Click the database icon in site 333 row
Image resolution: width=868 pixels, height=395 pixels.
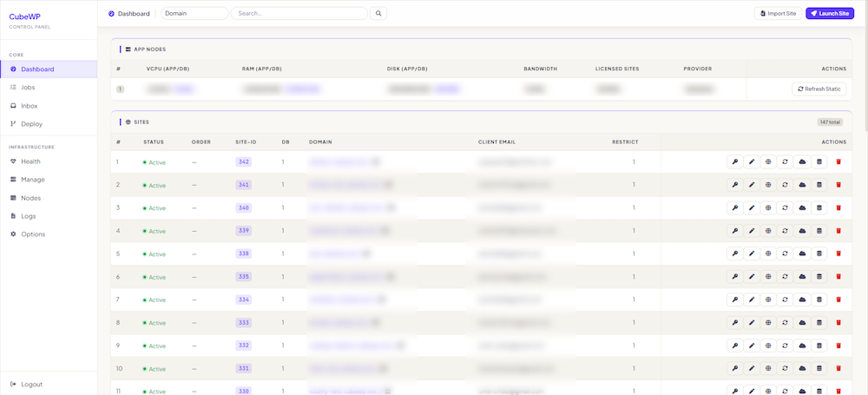click(x=819, y=322)
